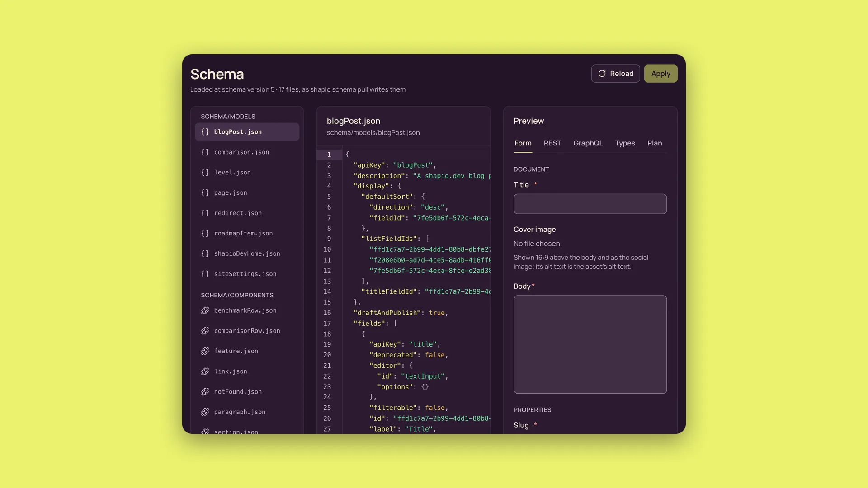Focus the Body text area
868x488 pixels.
point(590,344)
